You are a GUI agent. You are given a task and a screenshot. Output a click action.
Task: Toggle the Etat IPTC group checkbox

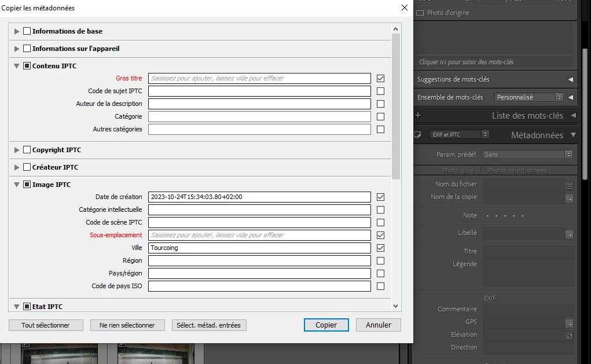[27, 306]
